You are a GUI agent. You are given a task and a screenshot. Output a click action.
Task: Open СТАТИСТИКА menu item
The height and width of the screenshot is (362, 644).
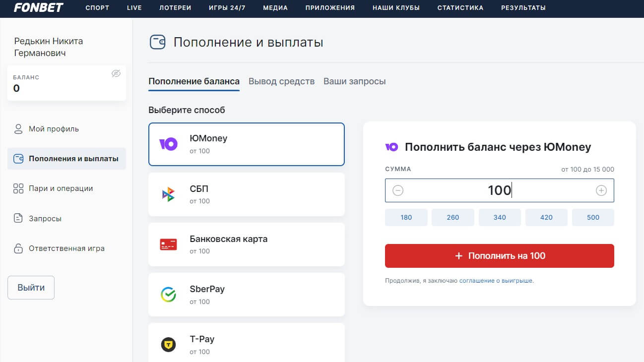(460, 8)
